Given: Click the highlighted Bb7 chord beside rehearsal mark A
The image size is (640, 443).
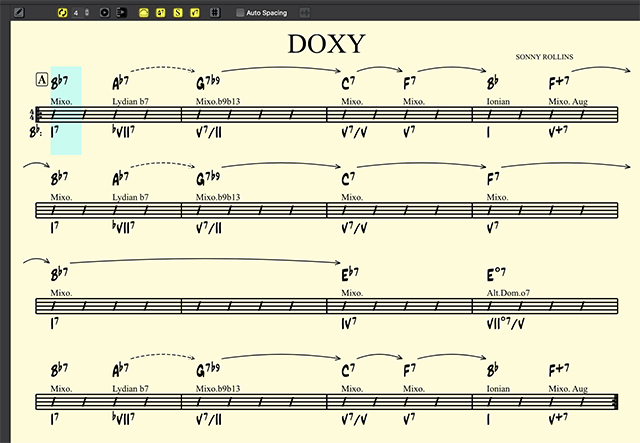Looking at the screenshot, I should (x=60, y=82).
